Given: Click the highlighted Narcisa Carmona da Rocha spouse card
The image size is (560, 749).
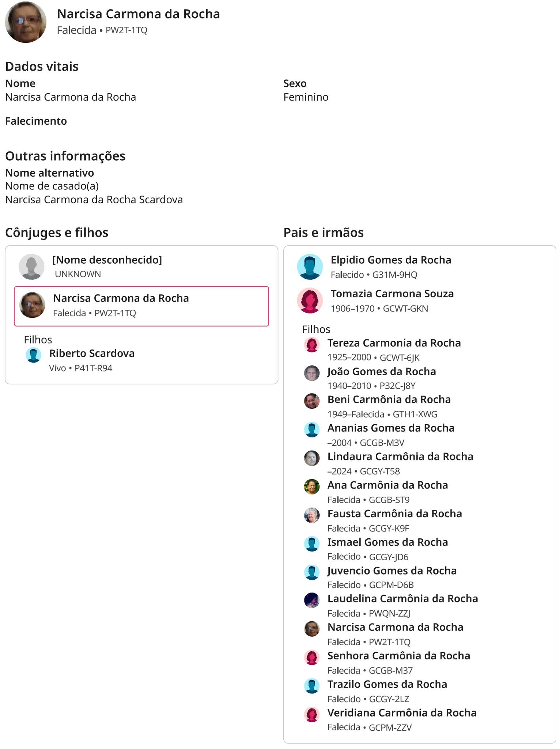Looking at the screenshot, I should pyautogui.click(x=141, y=306).
